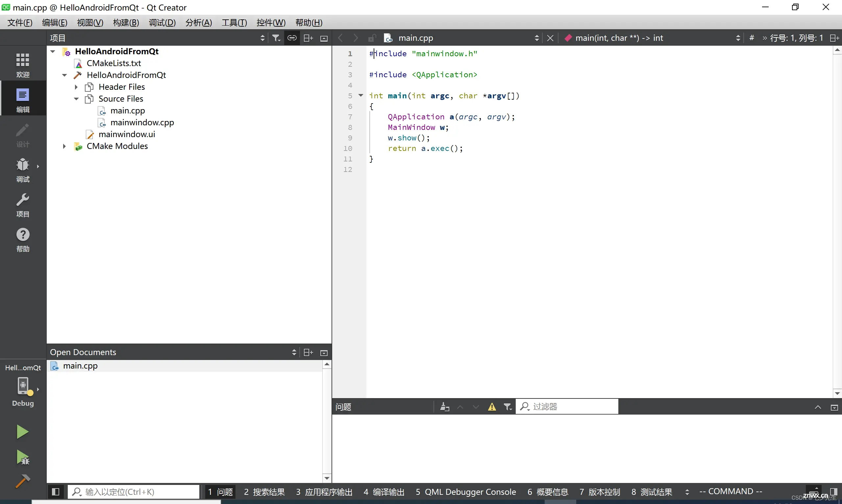
Task: Run the project with green play button
Action: (x=22, y=432)
